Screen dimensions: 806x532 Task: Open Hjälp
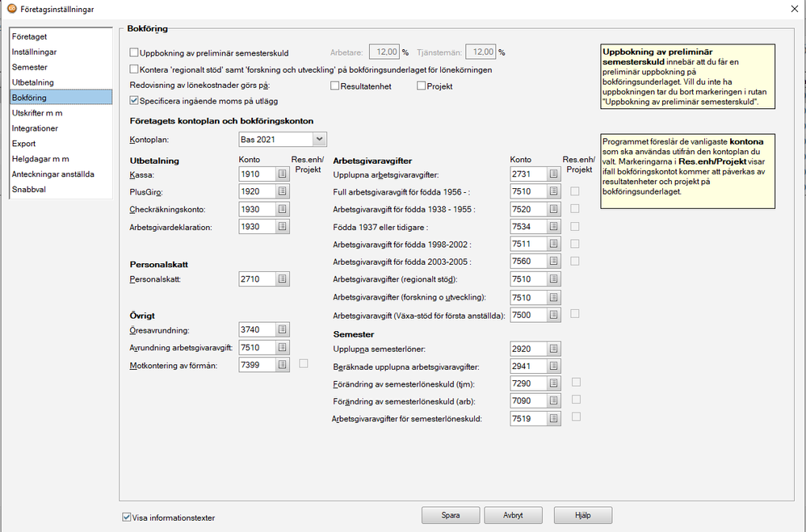(583, 515)
